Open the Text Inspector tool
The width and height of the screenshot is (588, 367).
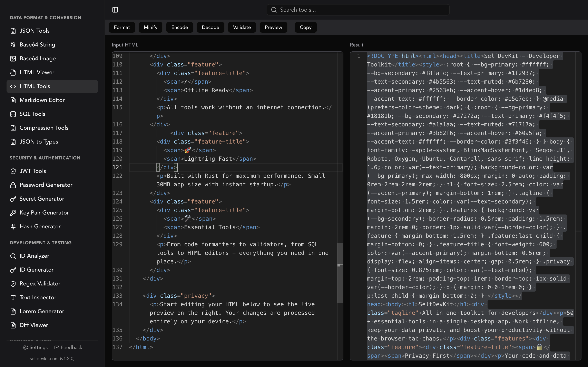(x=38, y=297)
